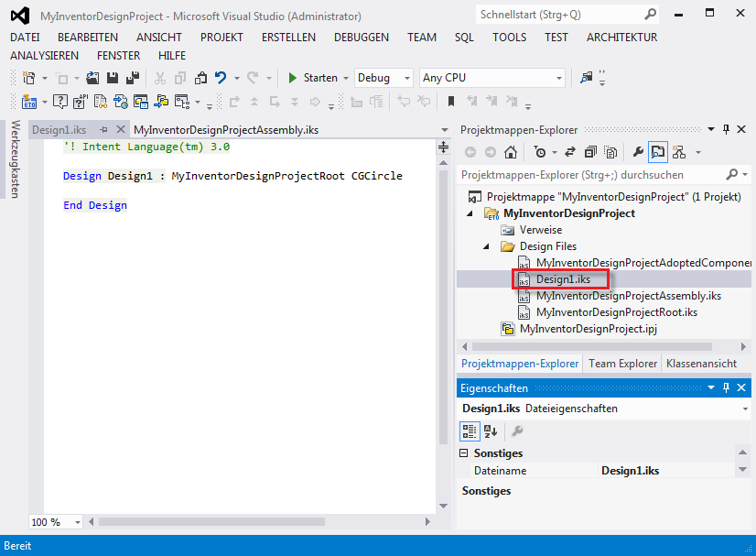Click the Save All icon
Image resolution: width=756 pixels, height=556 pixels.
tap(132, 78)
